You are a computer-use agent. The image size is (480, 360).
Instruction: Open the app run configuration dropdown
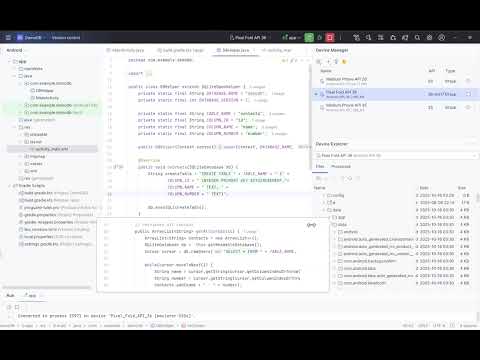point(291,38)
